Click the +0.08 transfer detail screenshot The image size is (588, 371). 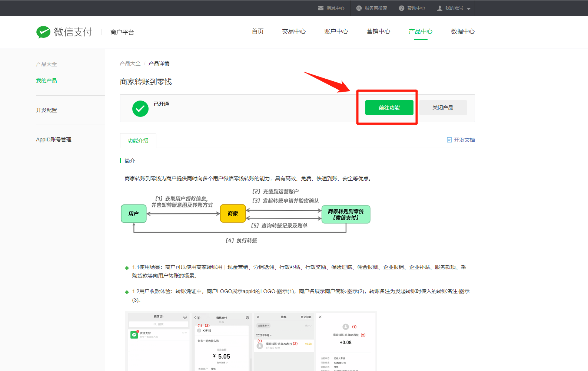346,342
